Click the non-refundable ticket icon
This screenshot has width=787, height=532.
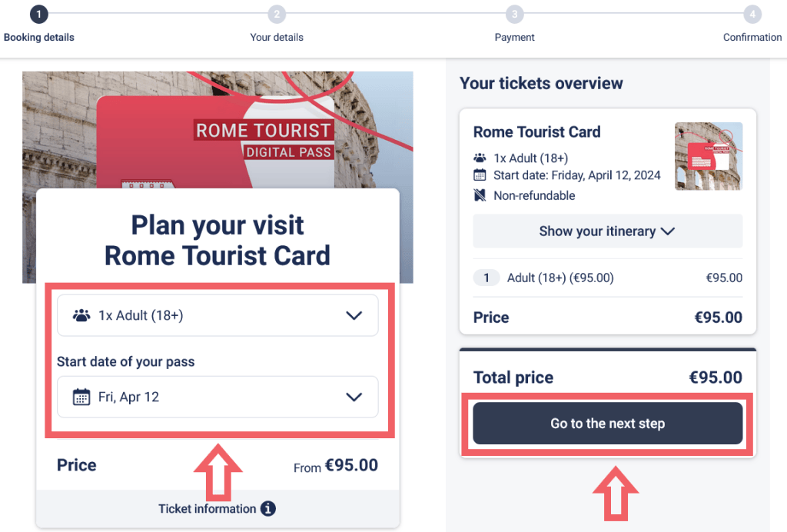(x=480, y=195)
